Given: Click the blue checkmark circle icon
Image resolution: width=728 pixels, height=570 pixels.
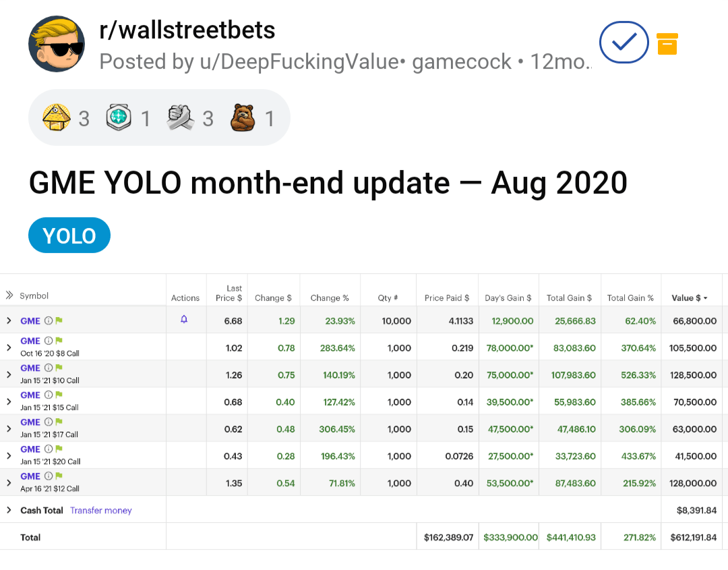Looking at the screenshot, I should (624, 42).
